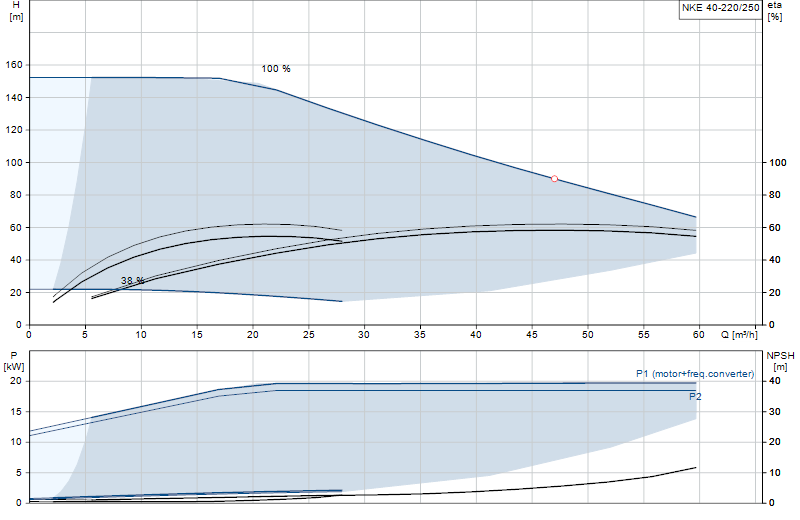Click the 38 % speed curve label
800x520 pixels.
point(133,281)
